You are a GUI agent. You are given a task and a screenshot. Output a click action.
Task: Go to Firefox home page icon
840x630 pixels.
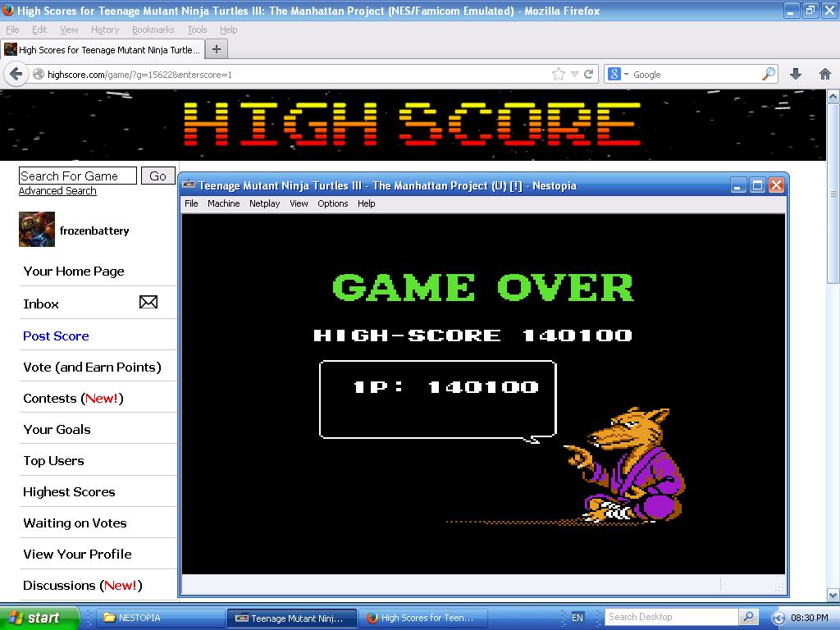(x=825, y=75)
